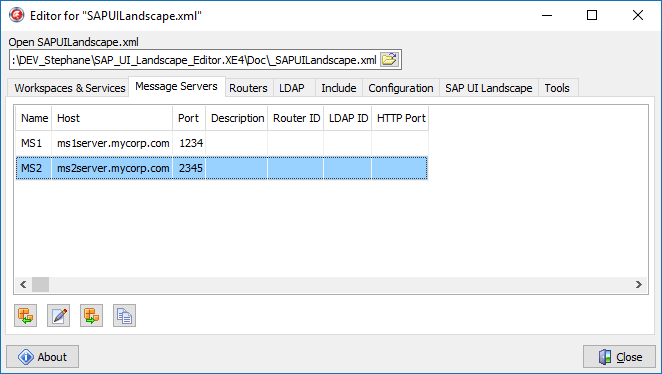Sort table by Host column header
The height and width of the screenshot is (374, 662).
tap(112, 118)
